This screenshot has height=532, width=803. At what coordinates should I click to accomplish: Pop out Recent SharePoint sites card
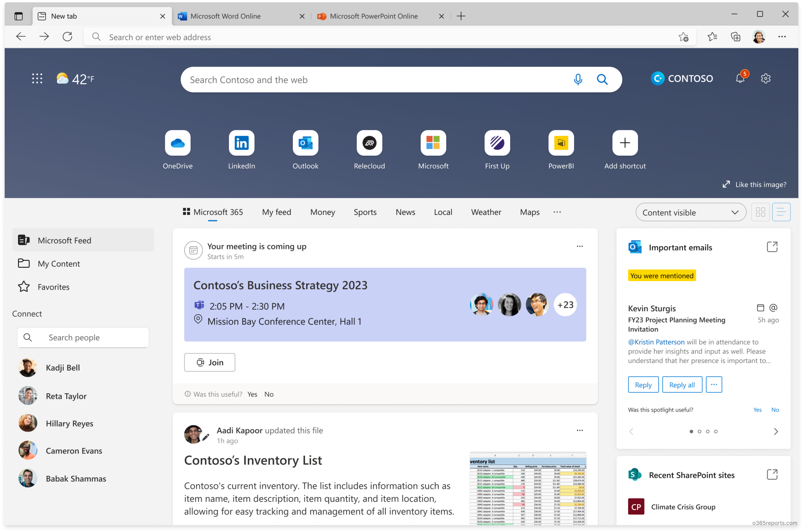point(772,475)
